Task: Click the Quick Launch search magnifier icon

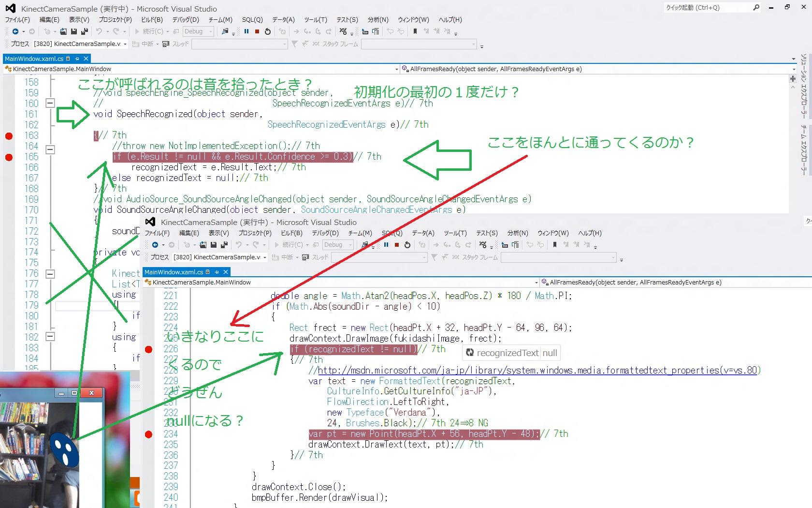Action: tap(756, 8)
